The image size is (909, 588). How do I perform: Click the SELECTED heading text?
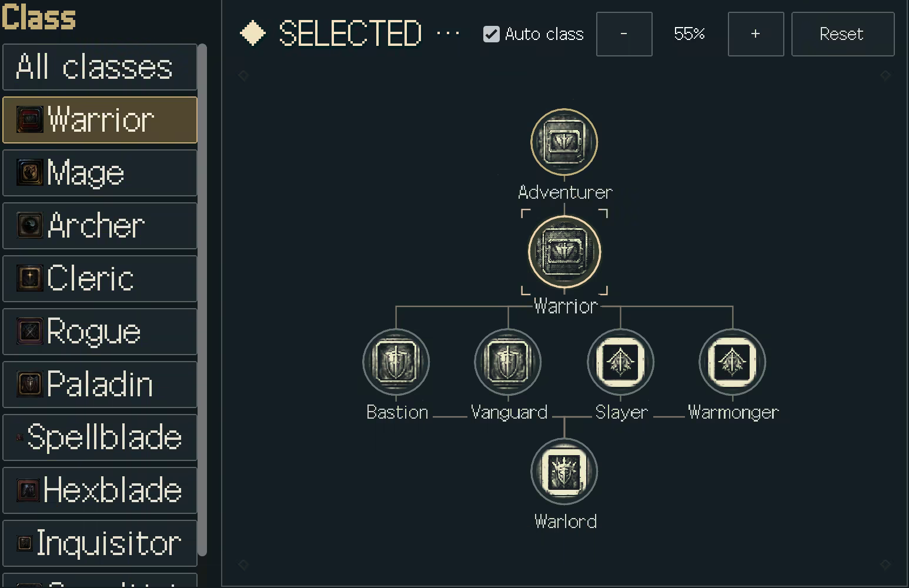[350, 34]
